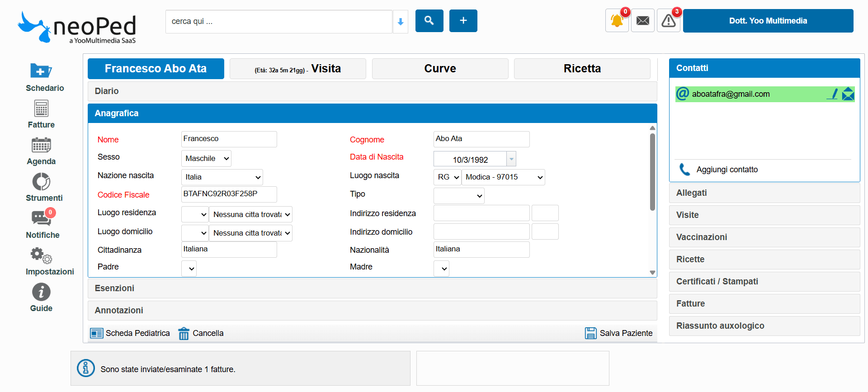The height and width of the screenshot is (392, 868).
Task: Click the plus add-patient button
Action: tap(463, 21)
